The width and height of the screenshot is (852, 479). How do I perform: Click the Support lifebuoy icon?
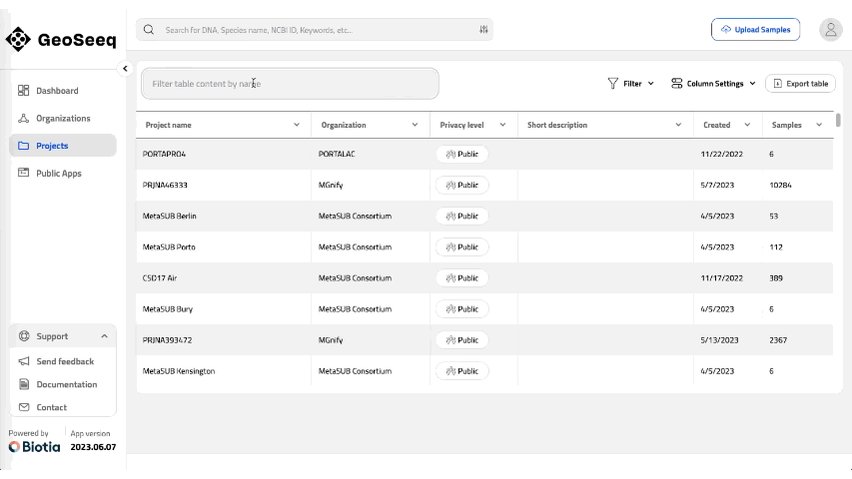point(24,336)
